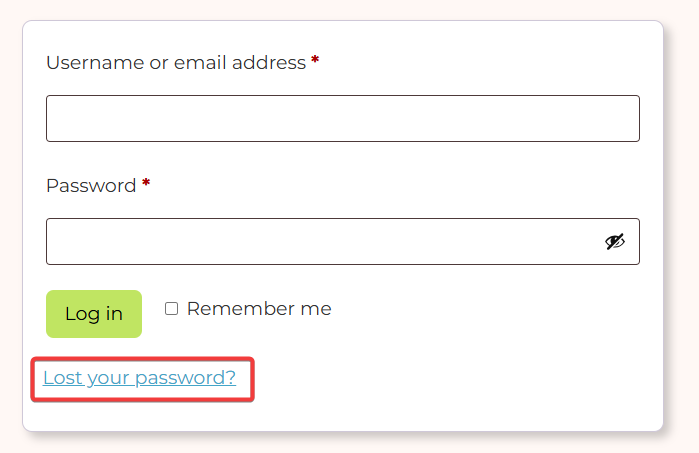Click the red asterisk next to Password
Screen dimensions: 699x453
146,184
